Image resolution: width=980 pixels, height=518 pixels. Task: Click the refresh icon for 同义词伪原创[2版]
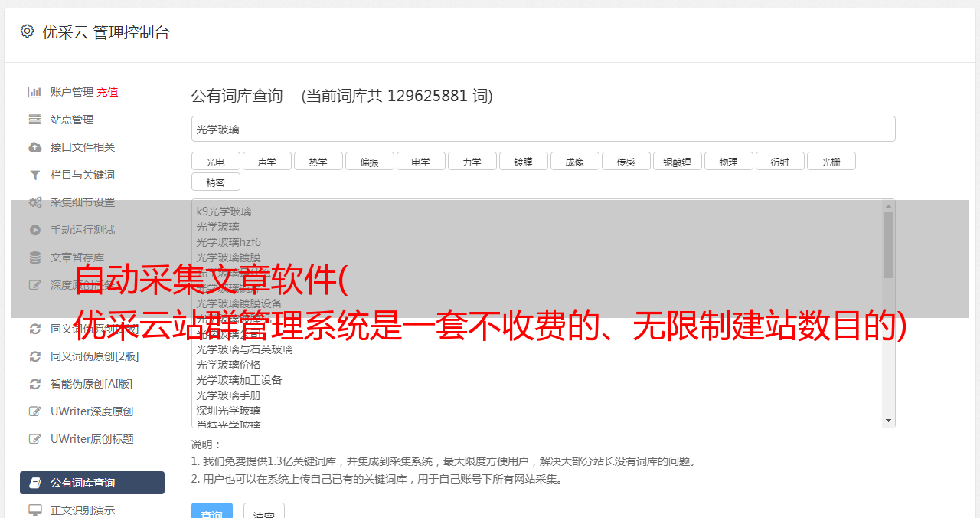(x=34, y=356)
